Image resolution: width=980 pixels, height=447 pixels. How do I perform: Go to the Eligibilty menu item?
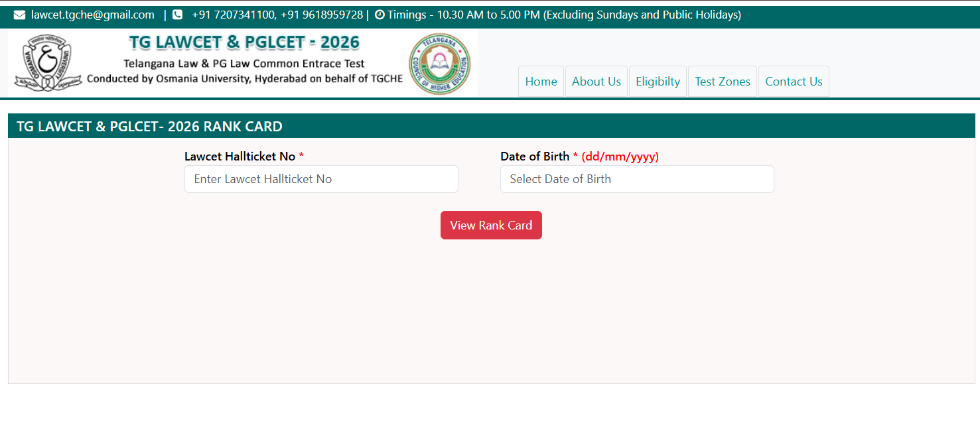tap(658, 82)
